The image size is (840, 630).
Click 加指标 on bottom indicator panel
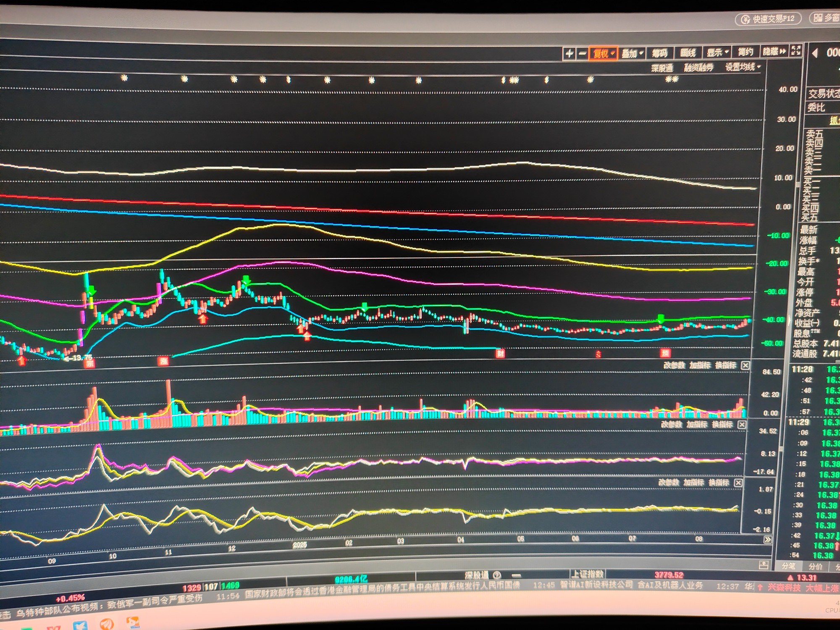[694, 483]
